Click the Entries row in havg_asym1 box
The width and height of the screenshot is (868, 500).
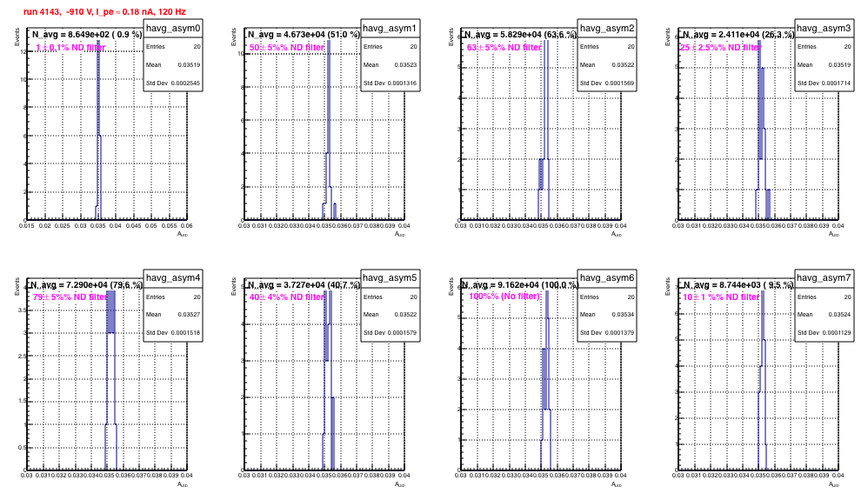391,46
